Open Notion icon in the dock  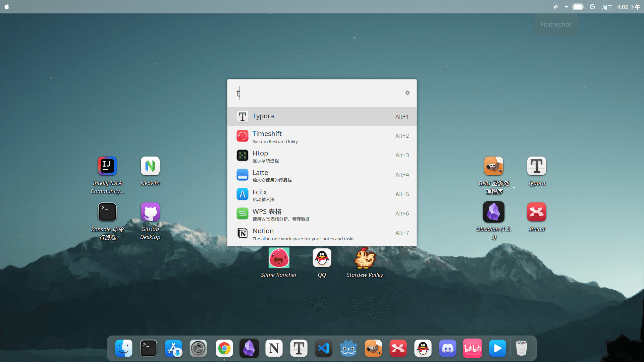coord(274,349)
